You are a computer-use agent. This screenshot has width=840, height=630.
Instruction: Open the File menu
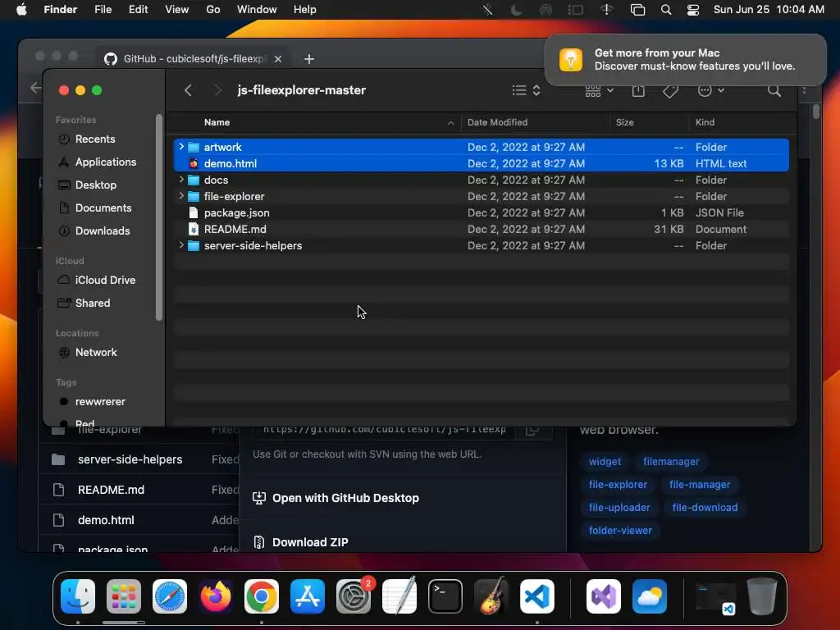pos(103,10)
